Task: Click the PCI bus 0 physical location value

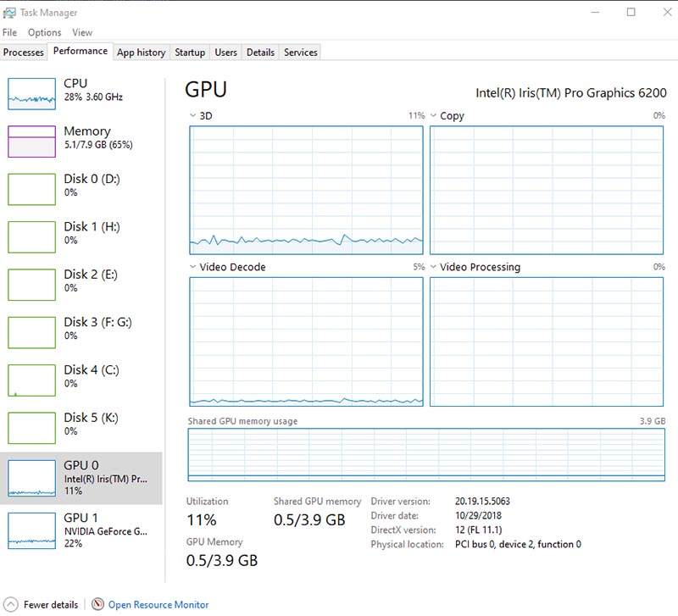Action: 518,544
